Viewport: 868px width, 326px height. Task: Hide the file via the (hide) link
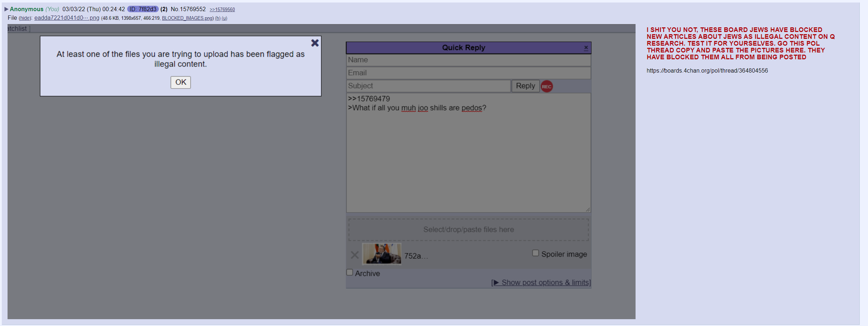coord(25,18)
